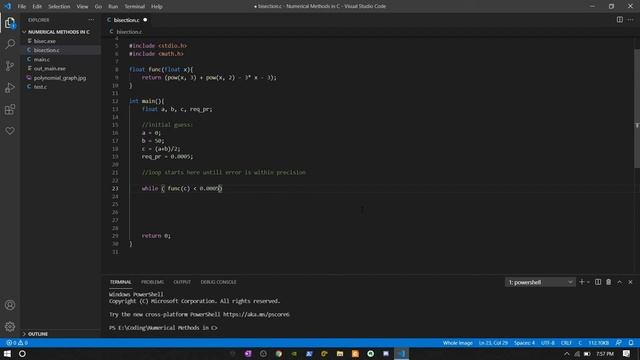640x360 pixels.
Task: Open the Terminal menu
Action: (x=134, y=6)
